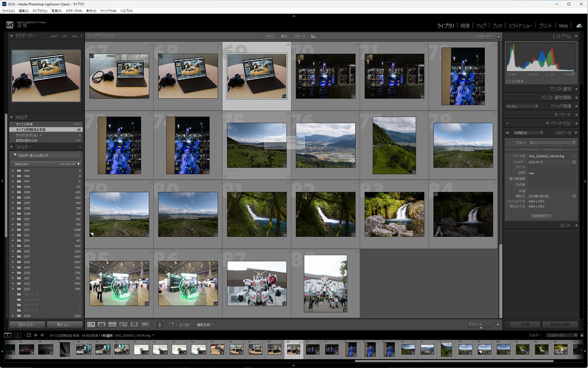Select すべての写真 in the catalog
Viewport: 588px width, 368px height.
coord(46,124)
